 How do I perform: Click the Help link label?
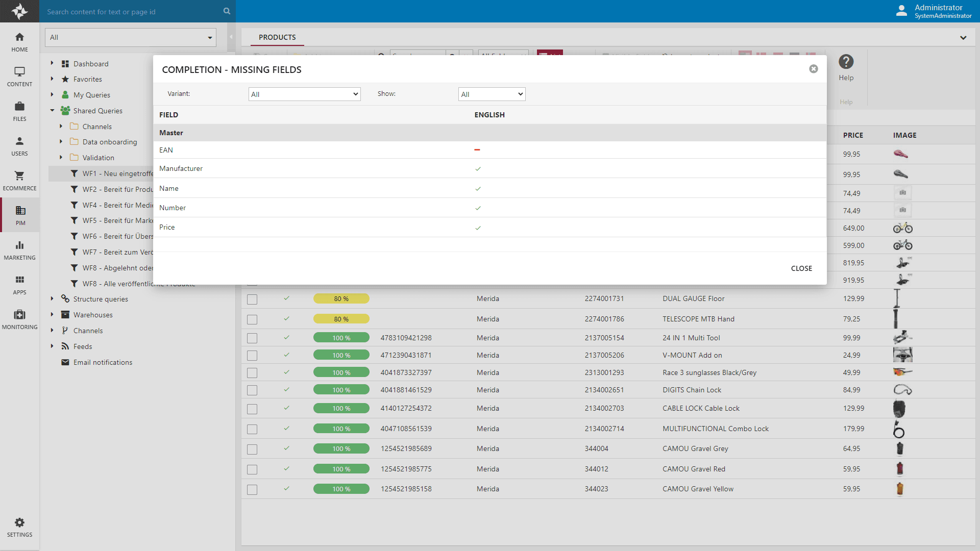pyautogui.click(x=846, y=78)
